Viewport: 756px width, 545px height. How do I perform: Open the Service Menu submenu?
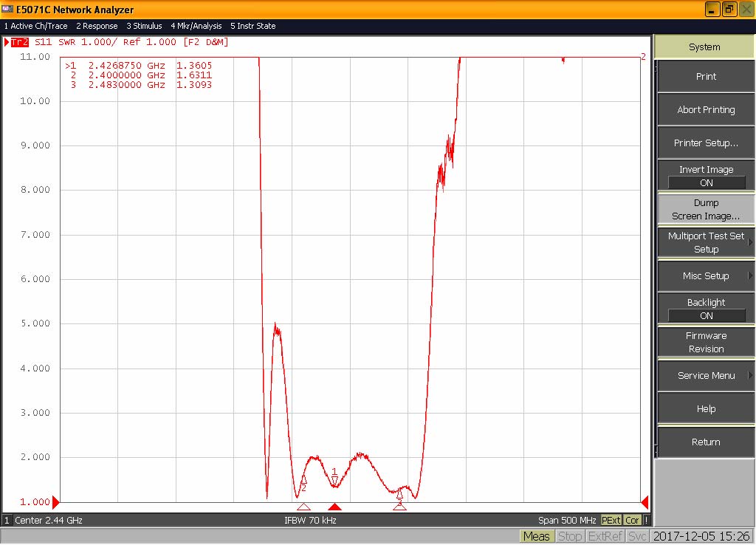click(x=706, y=375)
